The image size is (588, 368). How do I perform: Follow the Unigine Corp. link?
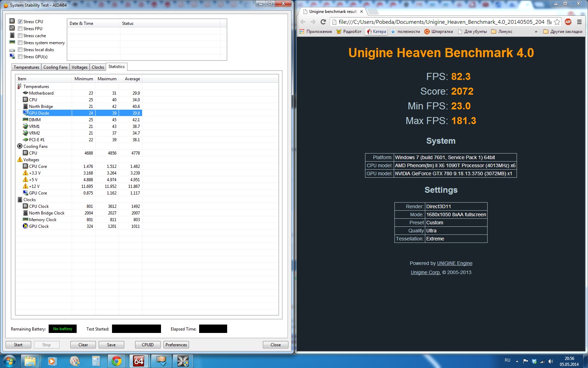pos(426,272)
